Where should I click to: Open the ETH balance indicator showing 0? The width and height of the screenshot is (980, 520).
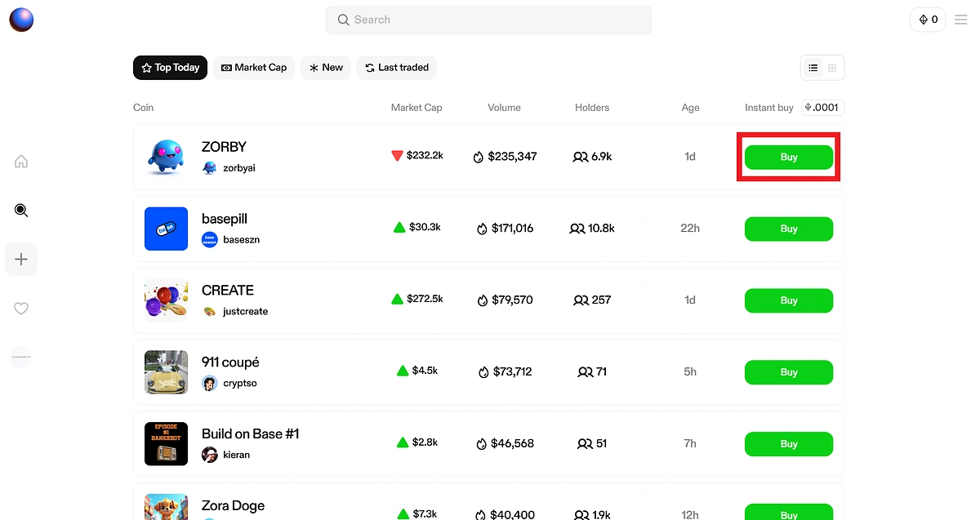click(928, 20)
